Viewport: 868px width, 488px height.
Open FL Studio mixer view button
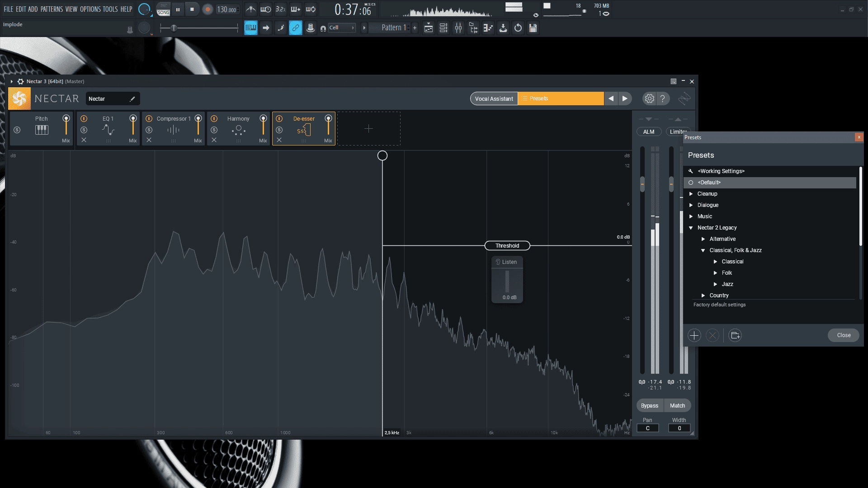(458, 28)
